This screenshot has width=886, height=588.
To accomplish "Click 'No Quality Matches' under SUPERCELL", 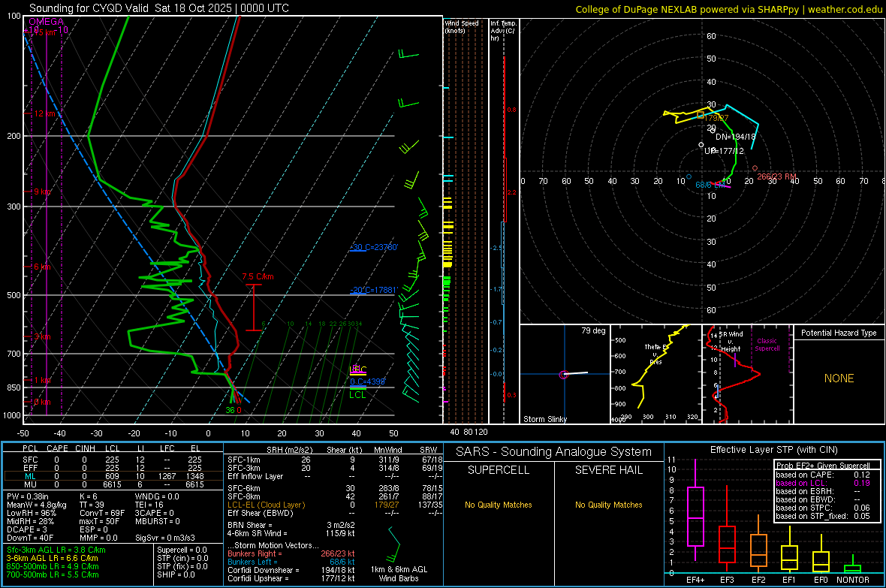I will (x=499, y=505).
